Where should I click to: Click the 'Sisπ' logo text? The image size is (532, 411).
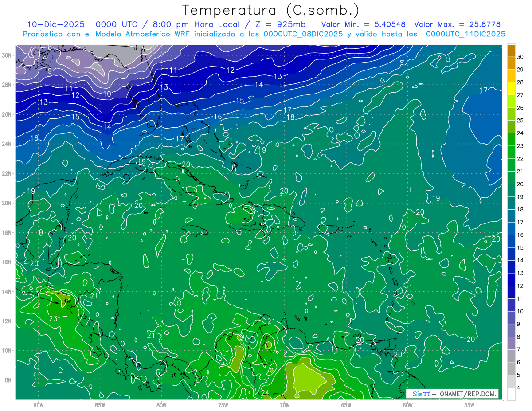[x=421, y=394]
